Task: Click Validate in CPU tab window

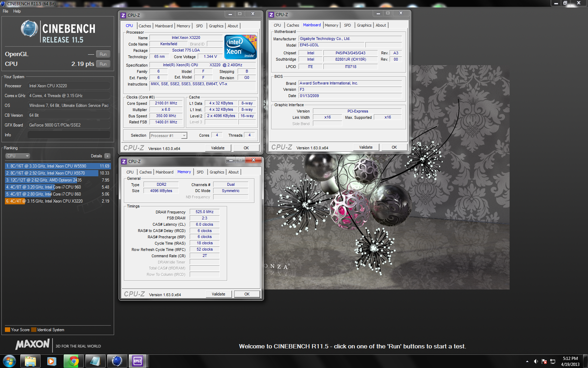Action: [x=218, y=148]
